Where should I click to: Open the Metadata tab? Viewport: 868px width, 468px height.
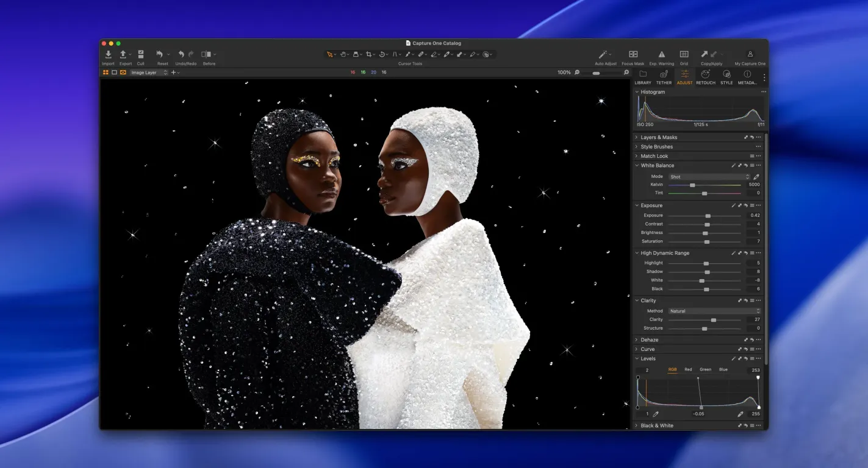(x=747, y=74)
